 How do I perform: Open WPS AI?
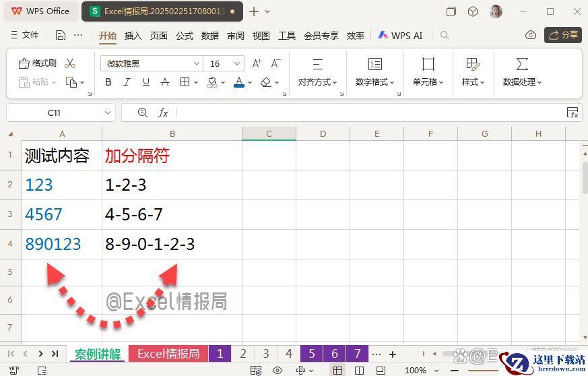(400, 36)
